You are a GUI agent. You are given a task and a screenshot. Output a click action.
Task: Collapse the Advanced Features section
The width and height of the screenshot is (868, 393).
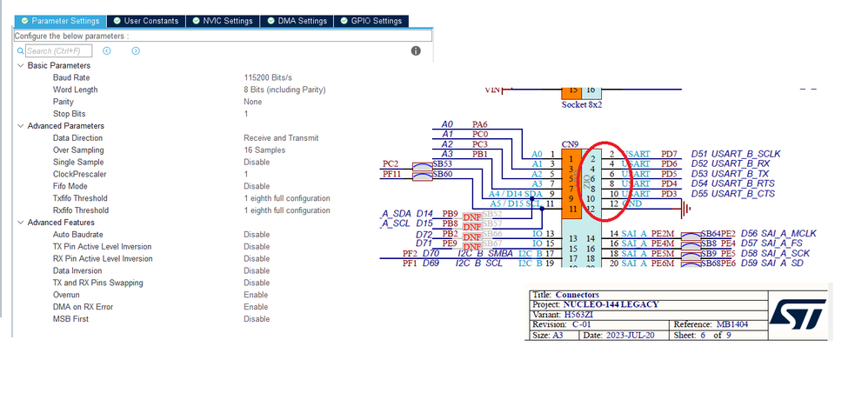(21, 223)
